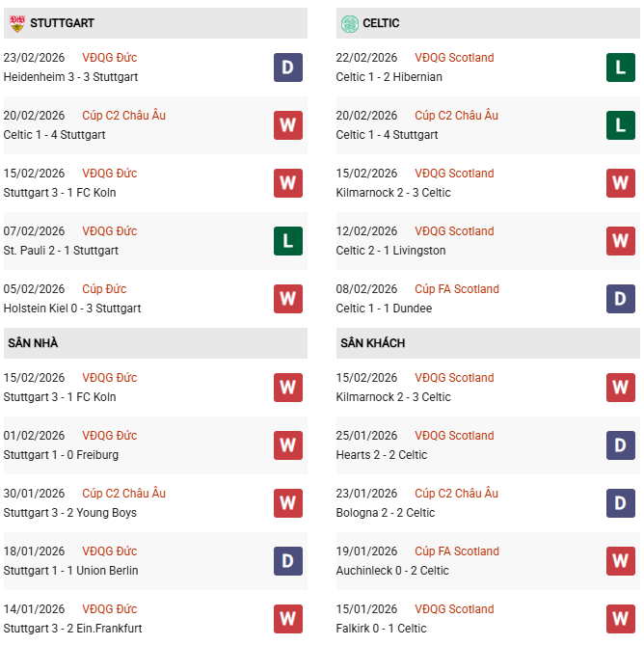
Task: Click the draw badge for Stuttgart 1-1 Union Berlin
Action: [x=287, y=561]
